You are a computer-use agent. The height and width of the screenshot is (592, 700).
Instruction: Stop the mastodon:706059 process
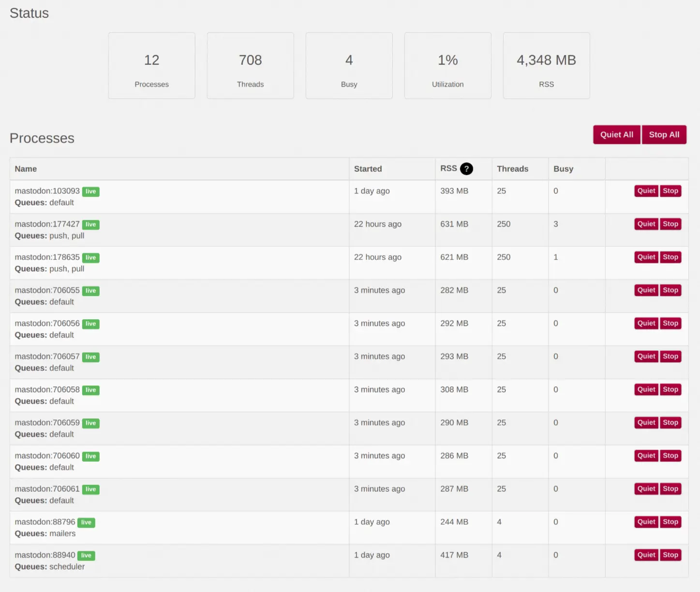pos(670,423)
